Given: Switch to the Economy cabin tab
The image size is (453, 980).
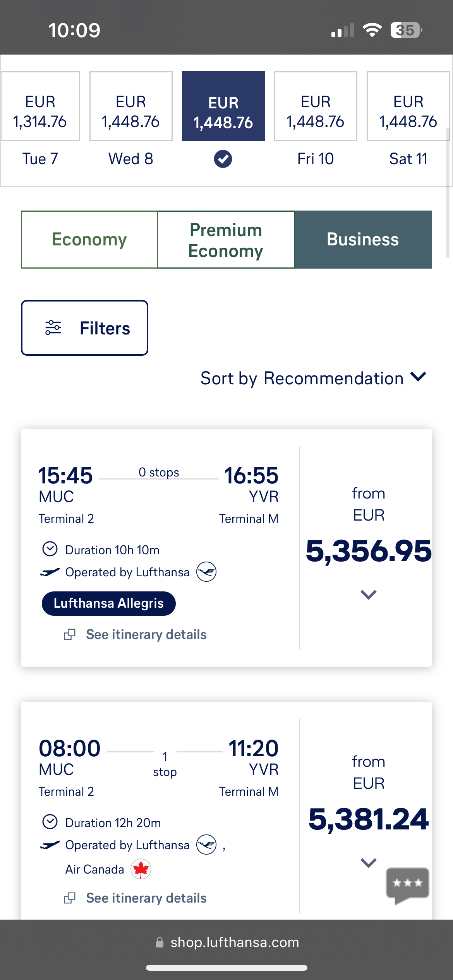Looking at the screenshot, I should (x=89, y=240).
